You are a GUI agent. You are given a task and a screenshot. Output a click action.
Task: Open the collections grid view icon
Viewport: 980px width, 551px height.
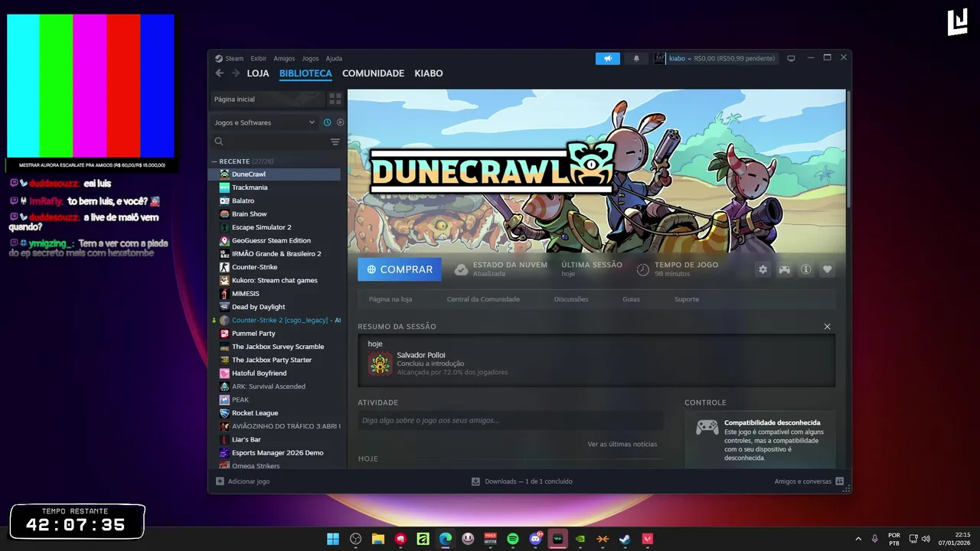tap(335, 99)
